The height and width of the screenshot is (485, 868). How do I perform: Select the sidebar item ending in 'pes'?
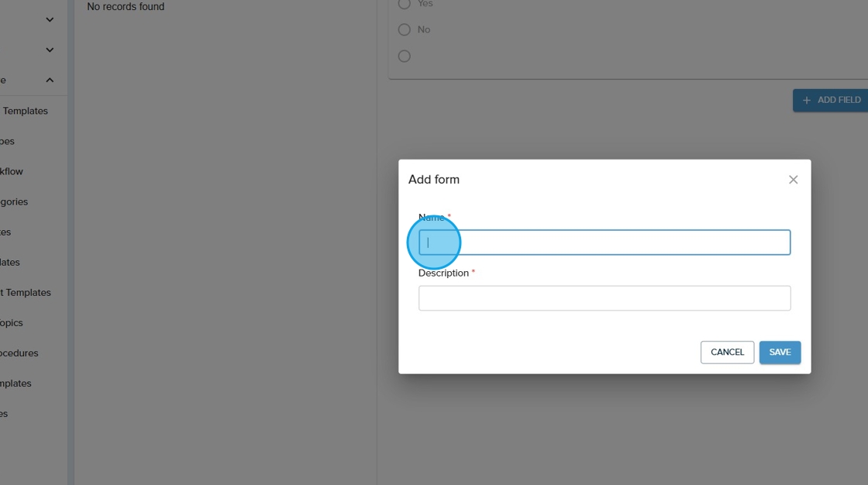[x=8, y=141]
